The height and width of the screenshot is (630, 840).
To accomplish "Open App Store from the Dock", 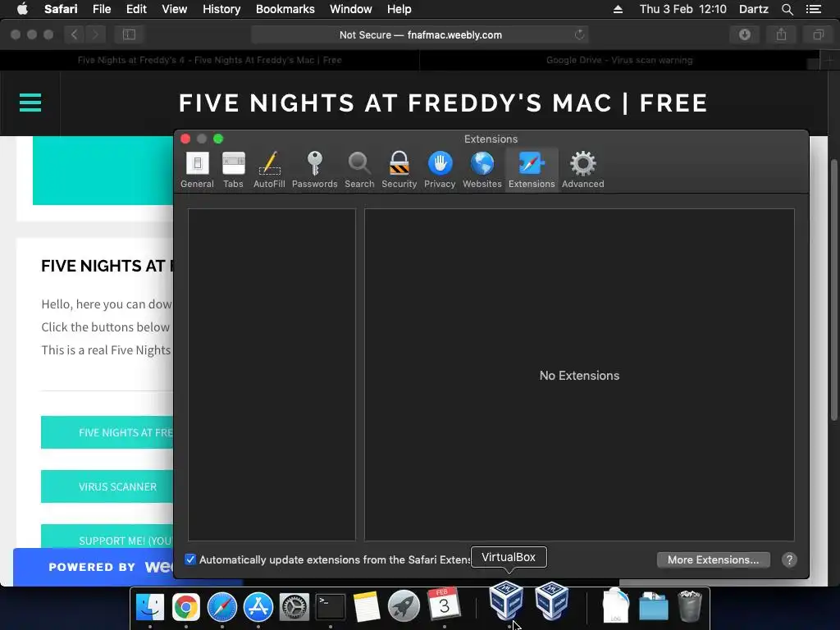I will pyautogui.click(x=258, y=607).
